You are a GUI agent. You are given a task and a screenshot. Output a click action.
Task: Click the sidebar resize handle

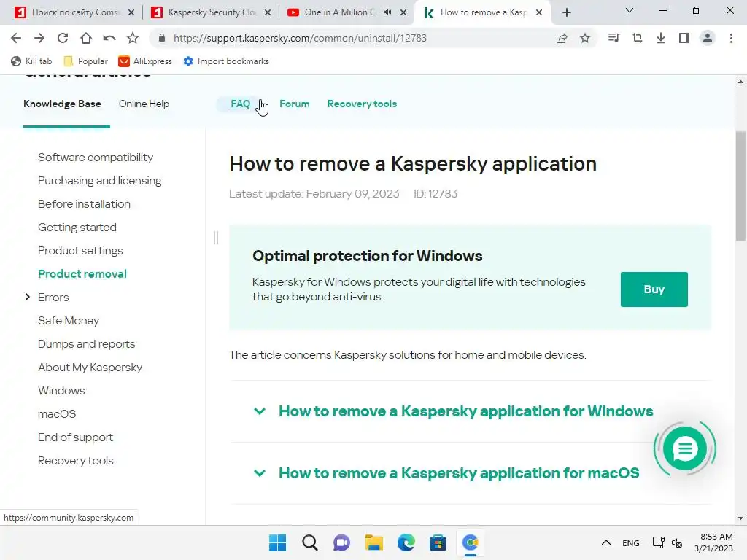[216, 237]
